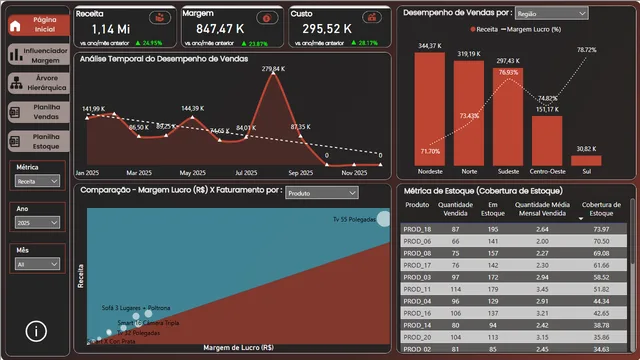Select the PROD_11 row
The height and width of the screenshot is (360, 640).
[x=513, y=289]
